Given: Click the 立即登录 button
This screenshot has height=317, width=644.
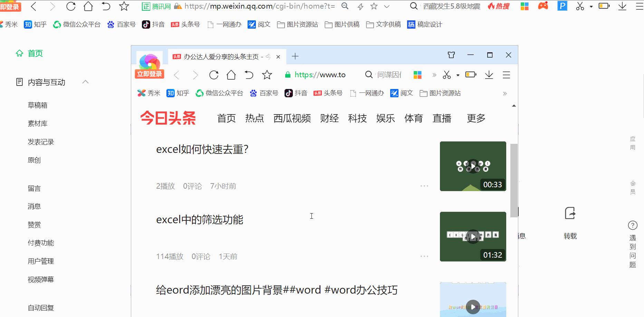Looking at the screenshot, I should click(149, 74).
